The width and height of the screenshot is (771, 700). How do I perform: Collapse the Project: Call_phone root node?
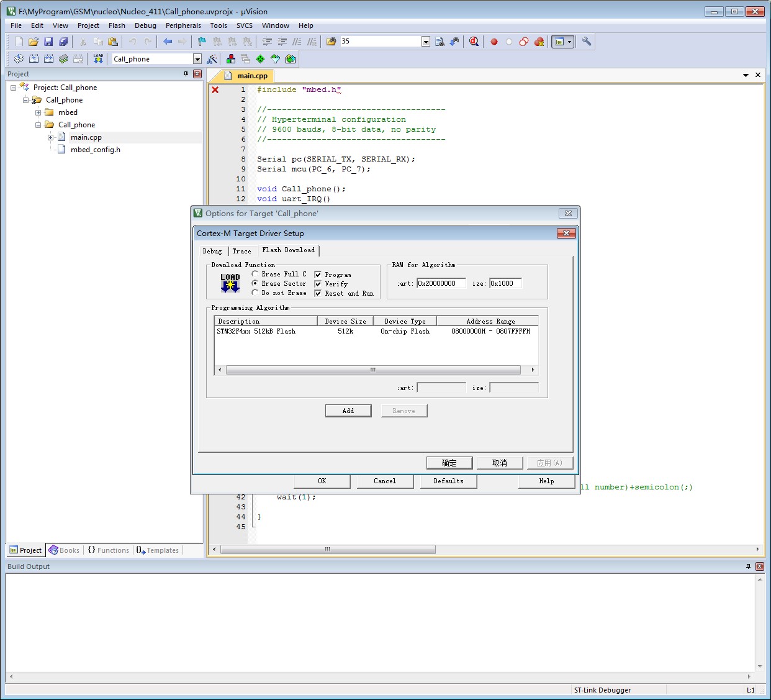click(13, 88)
